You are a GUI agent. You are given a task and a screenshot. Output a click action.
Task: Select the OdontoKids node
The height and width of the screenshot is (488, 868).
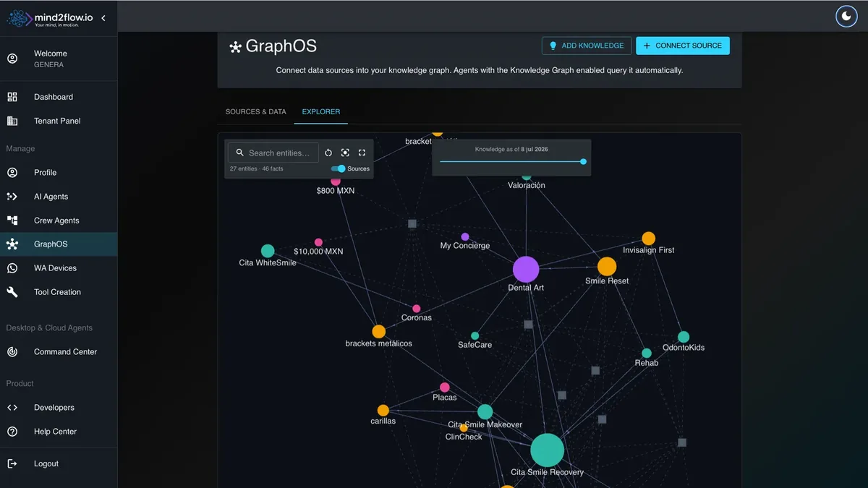tap(684, 337)
